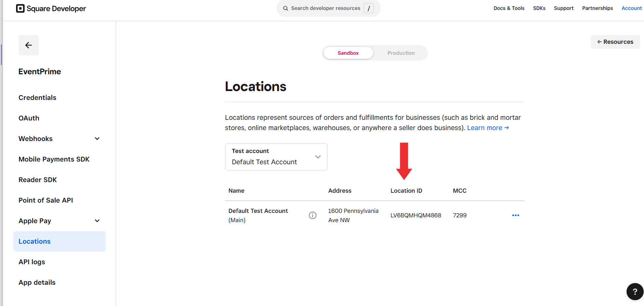Click the info icon beside Default Test Account
Screen dimensions: 644x306
click(313, 215)
